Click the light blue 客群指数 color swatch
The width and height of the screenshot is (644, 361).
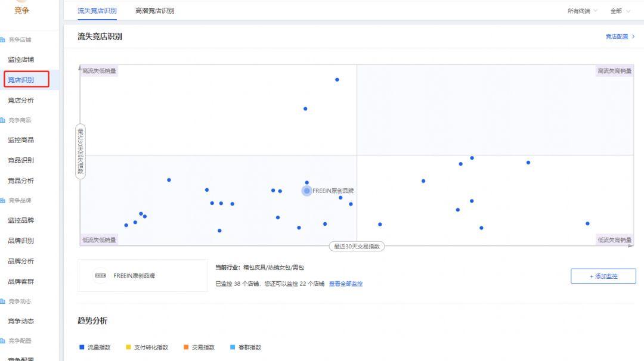pyautogui.click(x=233, y=347)
